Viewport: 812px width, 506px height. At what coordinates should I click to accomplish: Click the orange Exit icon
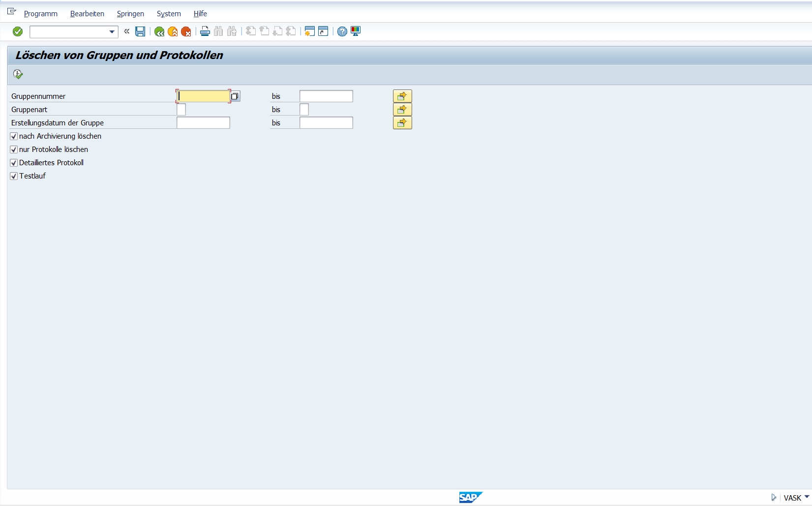pos(173,31)
